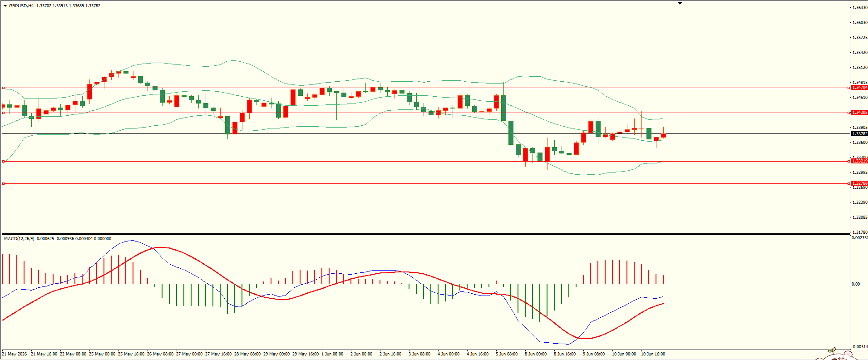Click the 1.33600 level on price scale
This screenshot has height=360, width=868.
point(860,143)
